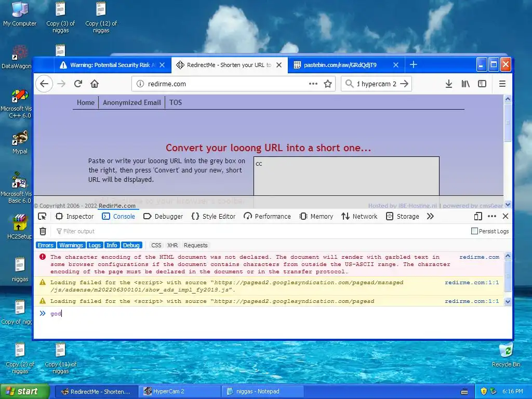Toggle the Errors console filter
Image resolution: width=532 pixels, height=399 pixels.
46,245
